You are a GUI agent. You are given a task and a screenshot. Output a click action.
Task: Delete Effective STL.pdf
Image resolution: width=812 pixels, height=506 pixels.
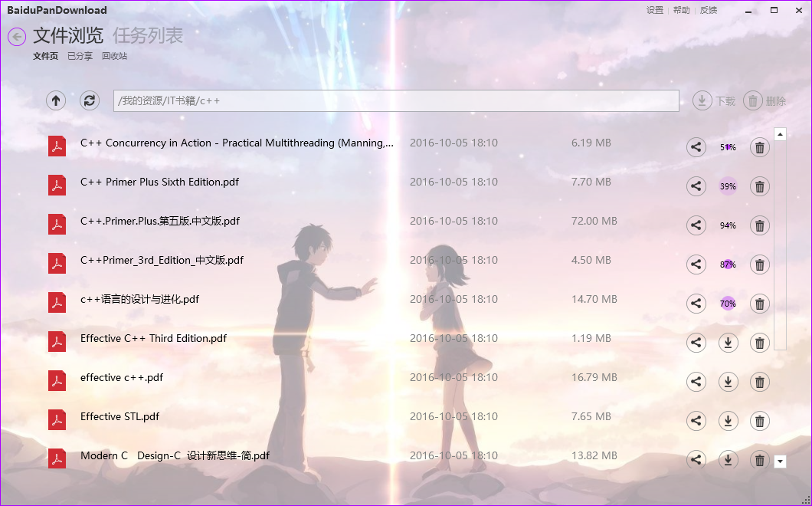coord(760,421)
